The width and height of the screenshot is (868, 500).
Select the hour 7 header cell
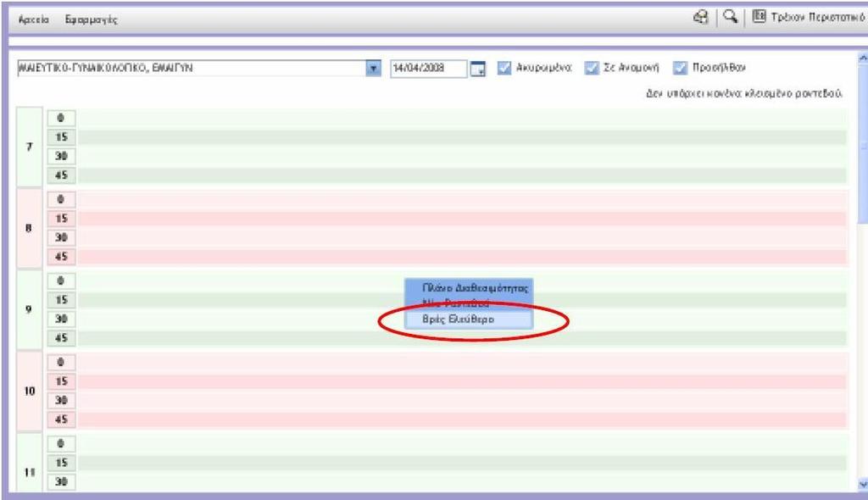coord(30,147)
